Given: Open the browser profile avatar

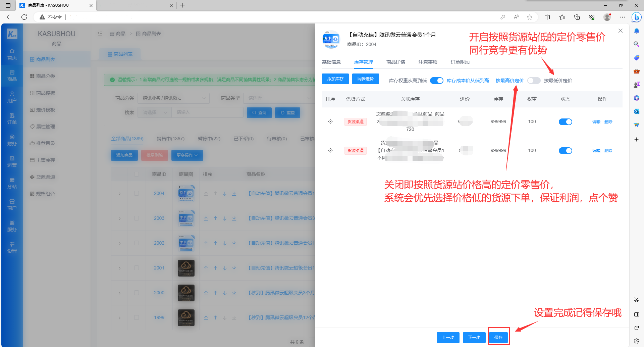Looking at the screenshot, I should (x=607, y=17).
